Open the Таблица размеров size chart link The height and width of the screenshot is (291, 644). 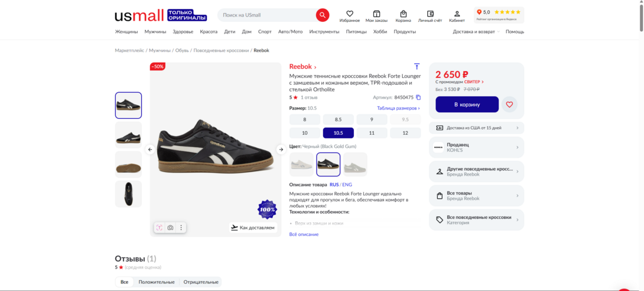(398, 108)
